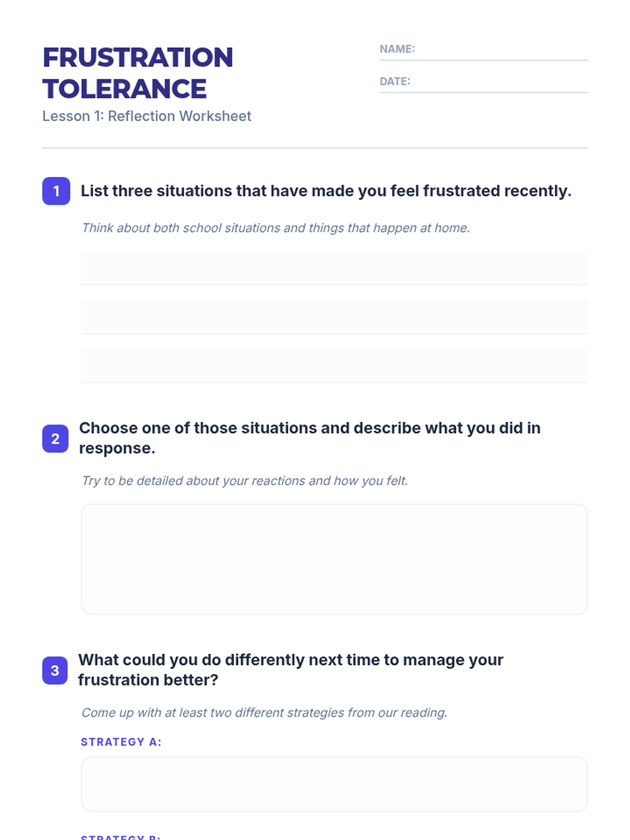Click the 'Try to be detailed' hint text

(245, 481)
